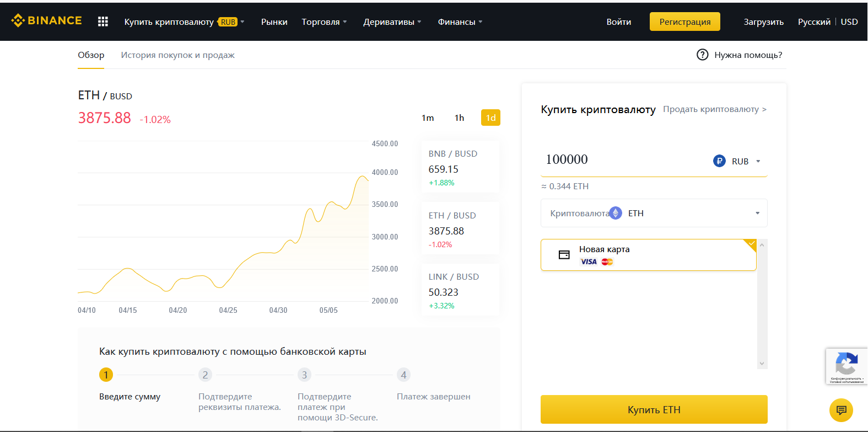Open the Продать криптовалюту link
This screenshot has width=868, height=432.
pos(715,109)
